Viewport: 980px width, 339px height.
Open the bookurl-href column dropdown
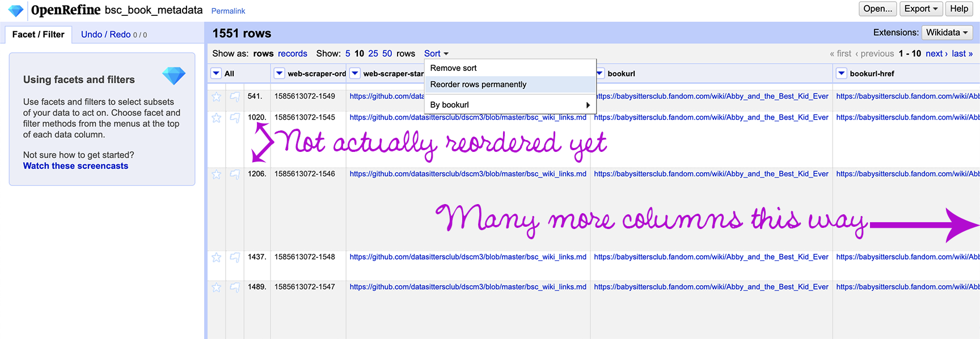(842, 73)
